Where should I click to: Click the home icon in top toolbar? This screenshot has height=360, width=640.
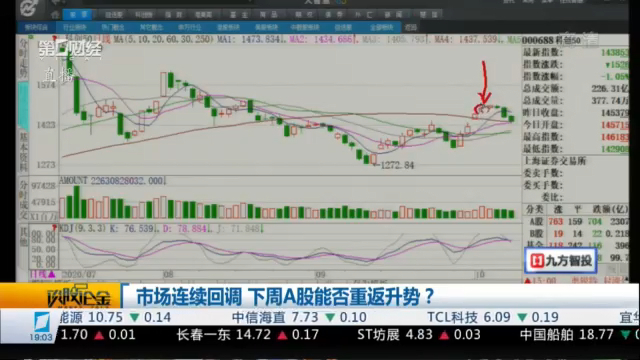point(56,15)
